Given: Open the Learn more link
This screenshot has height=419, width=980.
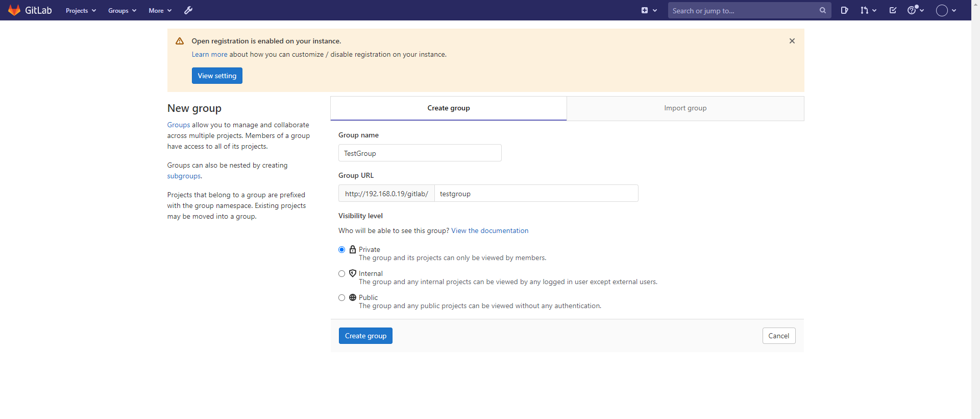Looking at the screenshot, I should coord(209,54).
